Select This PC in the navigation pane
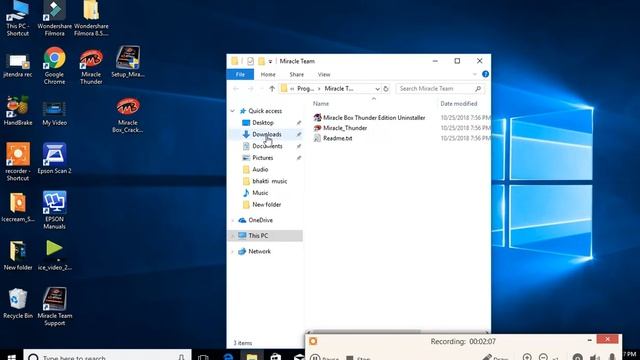 (258, 236)
